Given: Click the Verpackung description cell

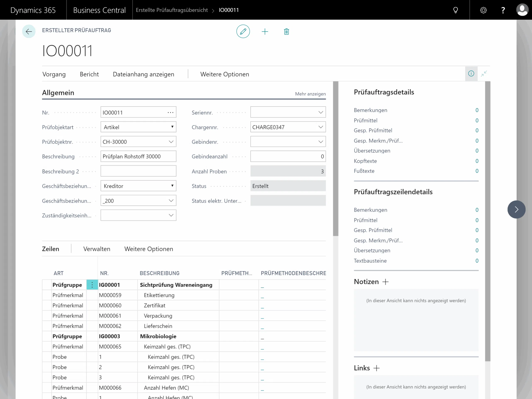Looking at the screenshot, I should coord(178,315).
